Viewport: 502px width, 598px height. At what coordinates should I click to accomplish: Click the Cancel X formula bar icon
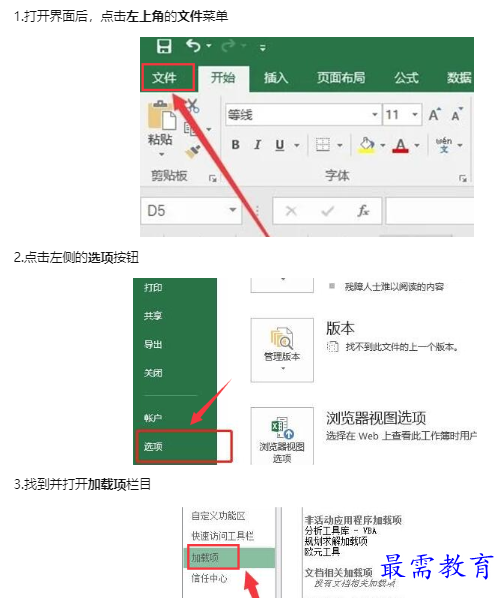[x=291, y=211]
